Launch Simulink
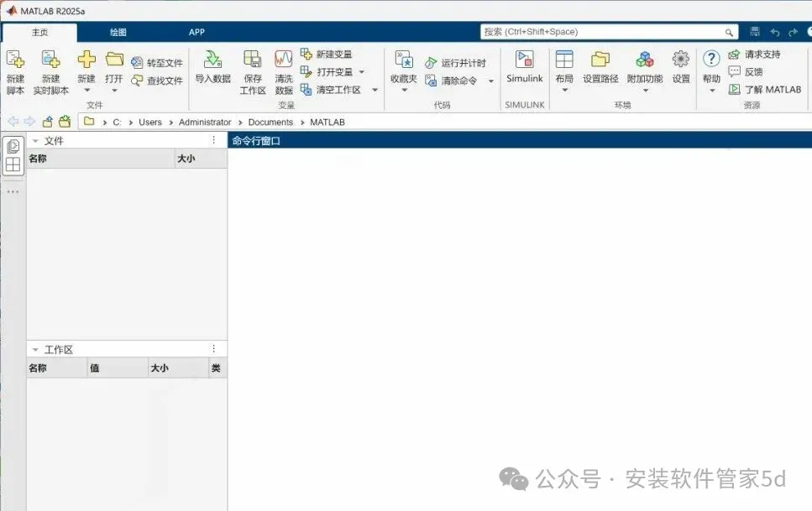This screenshot has width=812, height=511. (x=525, y=67)
